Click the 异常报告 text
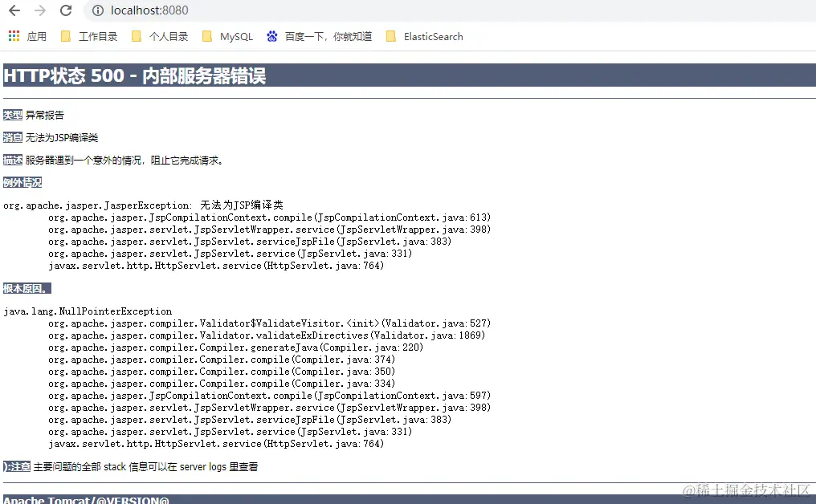This screenshot has width=816, height=504. tap(45, 115)
